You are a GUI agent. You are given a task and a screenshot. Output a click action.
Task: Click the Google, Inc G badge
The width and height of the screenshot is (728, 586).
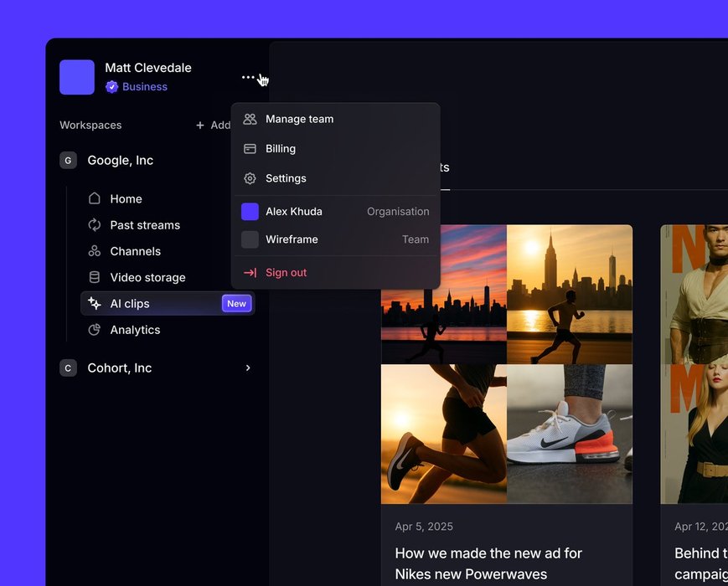coord(68,160)
